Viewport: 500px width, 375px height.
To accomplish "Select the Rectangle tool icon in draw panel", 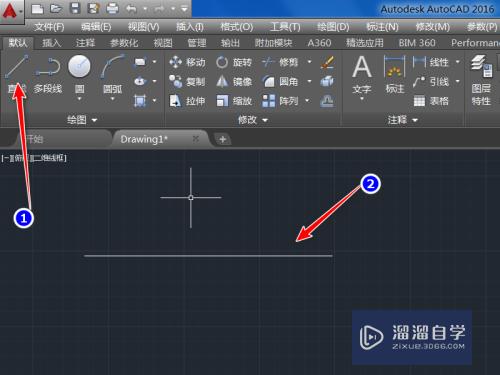I will 140,62.
